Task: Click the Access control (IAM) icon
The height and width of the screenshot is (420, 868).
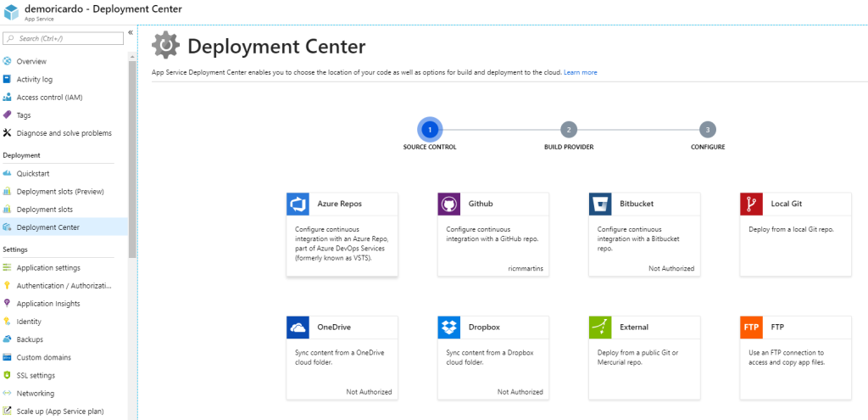Action: tap(7, 98)
